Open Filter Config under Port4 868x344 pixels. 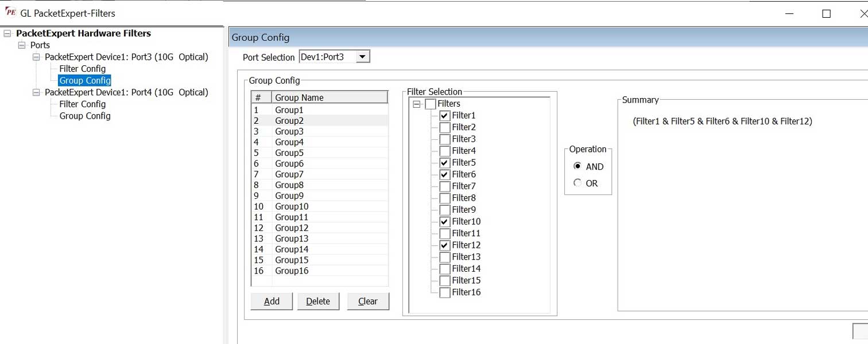[83, 104]
